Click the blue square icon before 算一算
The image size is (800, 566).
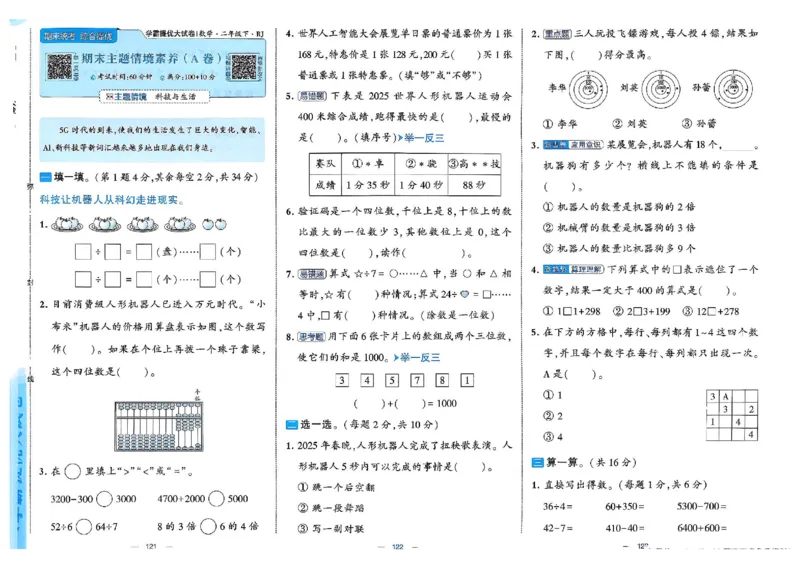[537, 462]
